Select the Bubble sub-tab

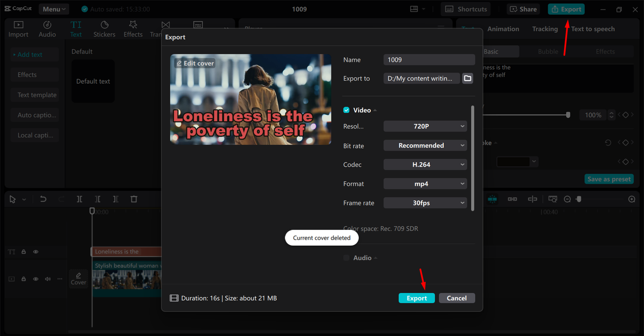click(548, 51)
